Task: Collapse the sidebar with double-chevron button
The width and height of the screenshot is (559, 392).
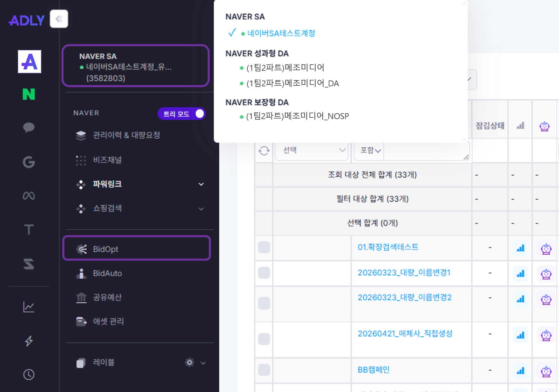Action: 59,19
